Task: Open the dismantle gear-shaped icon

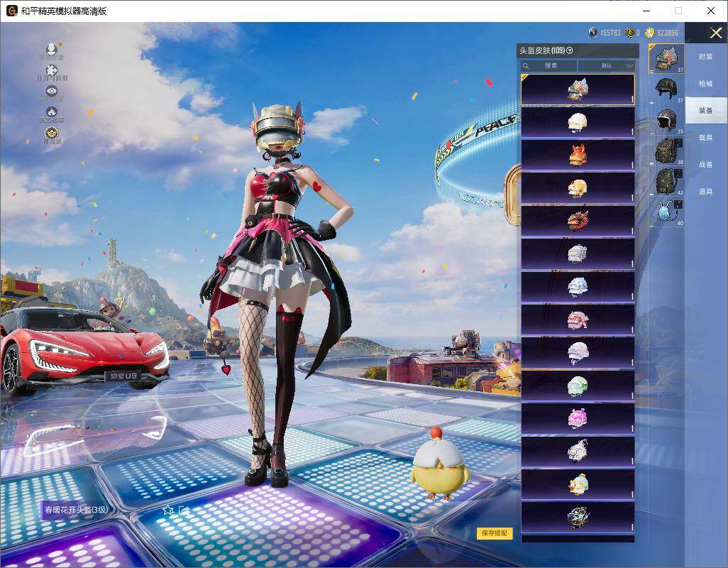Action: (x=52, y=70)
